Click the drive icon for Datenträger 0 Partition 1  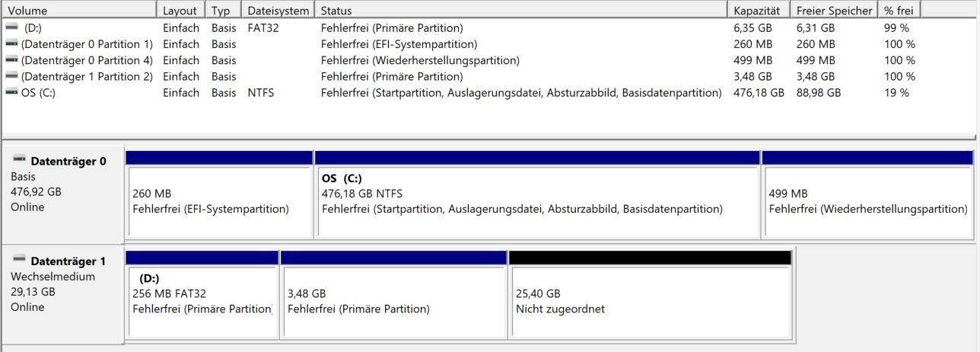pyautogui.click(x=11, y=44)
